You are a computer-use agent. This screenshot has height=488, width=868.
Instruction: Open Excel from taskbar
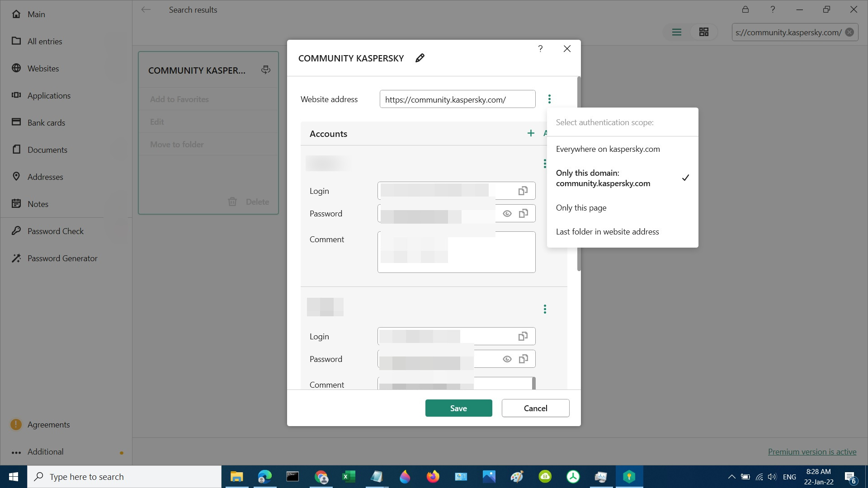click(349, 477)
